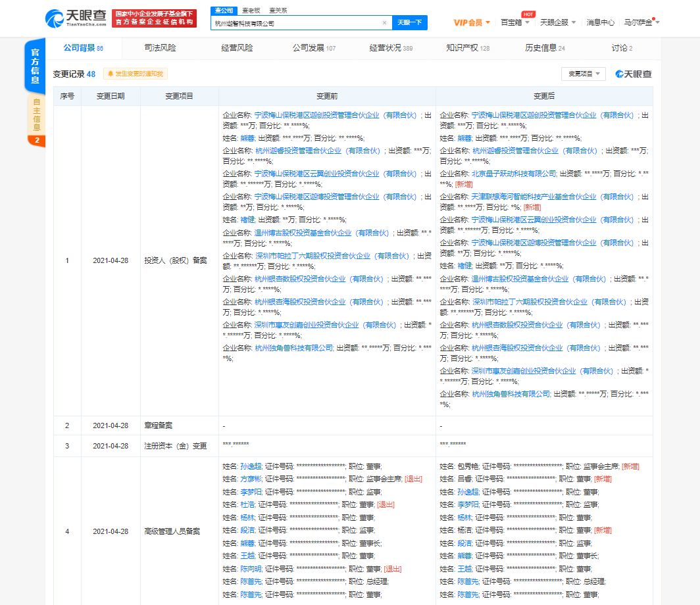700x605 pixels.
Task: Switch to 查老板 search tab
Action: (251, 11)
